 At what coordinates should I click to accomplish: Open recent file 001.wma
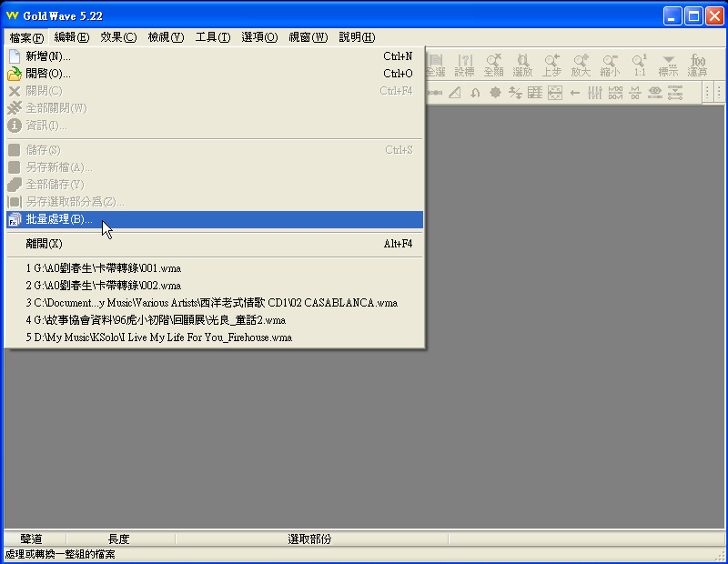[x=104, y=268]
